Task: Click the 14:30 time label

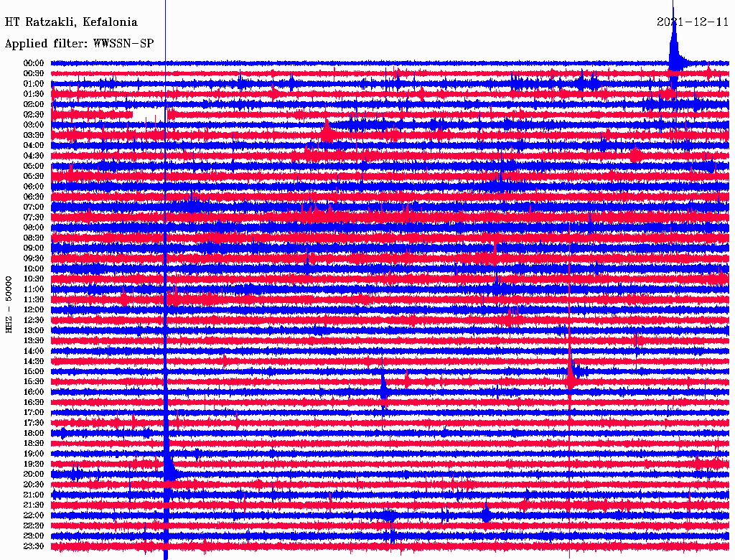Action: tap(34, 361)
